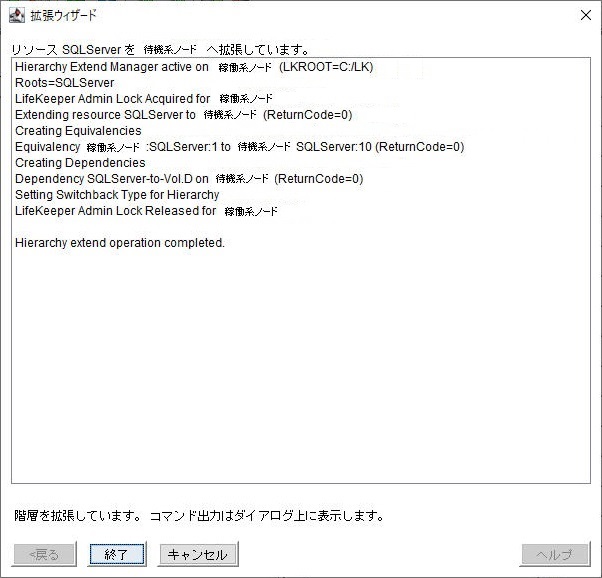Select 'Hierarchy extend operation completed.' line
This screenshot has width=602, height=578.
(x=120, y=243)
